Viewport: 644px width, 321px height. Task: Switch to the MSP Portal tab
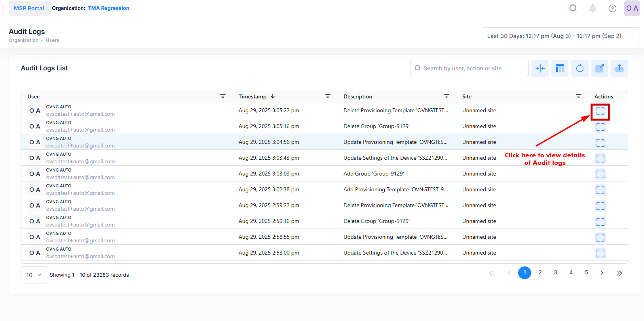pyautogui.click(x=29, y=8)
